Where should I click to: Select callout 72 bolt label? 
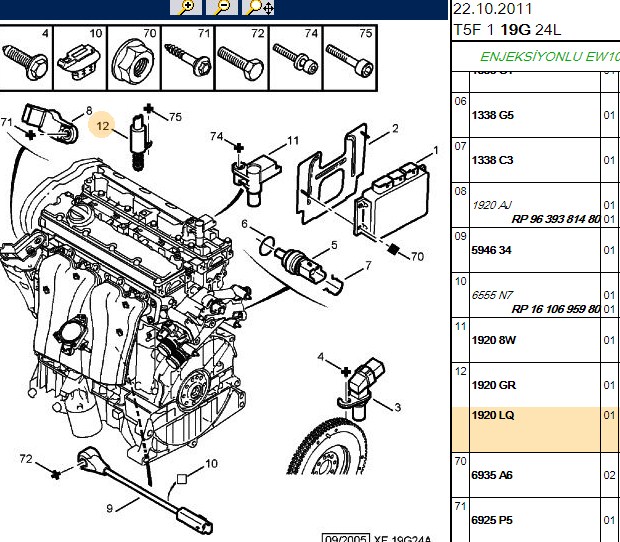coord(26,459)
